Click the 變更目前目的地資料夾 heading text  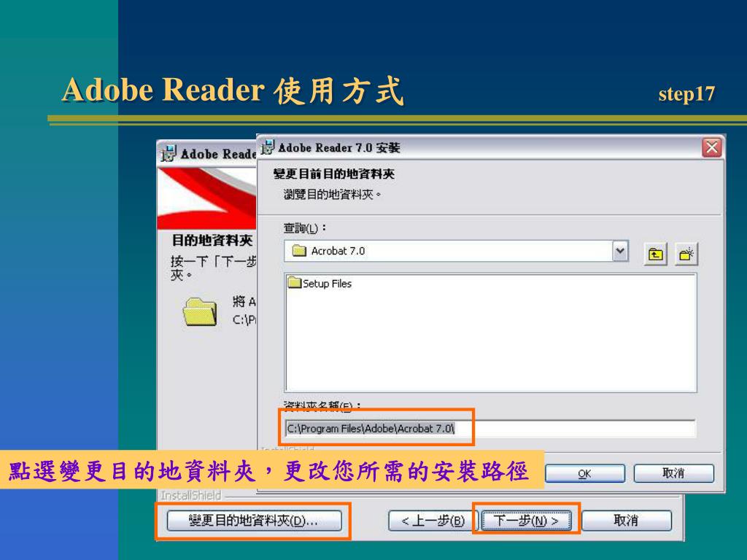[333, 174]
